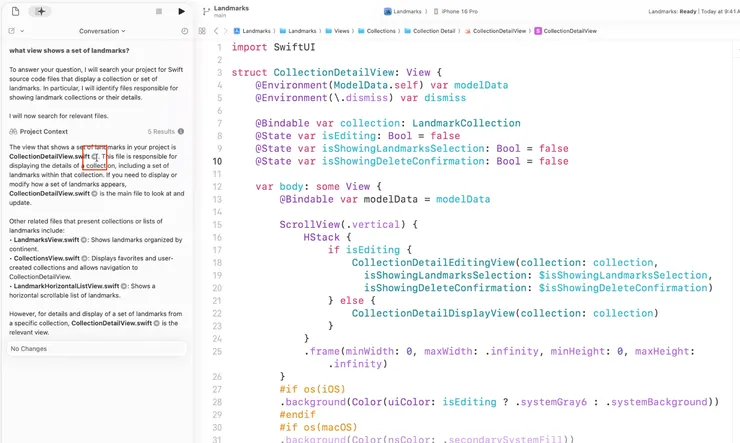Click Views folder in breadcrumb path
This screenshot has width=740, height=443.
(334, 31)
